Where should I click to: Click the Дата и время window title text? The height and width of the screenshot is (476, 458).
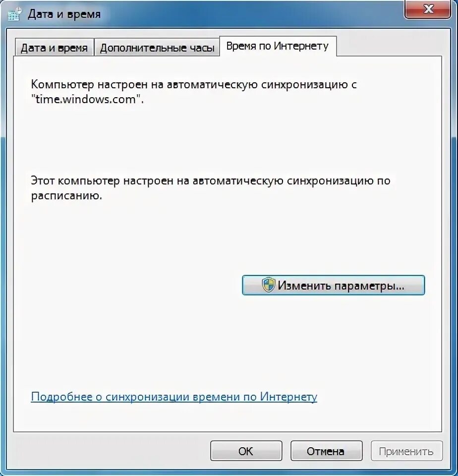click(64, 14)
